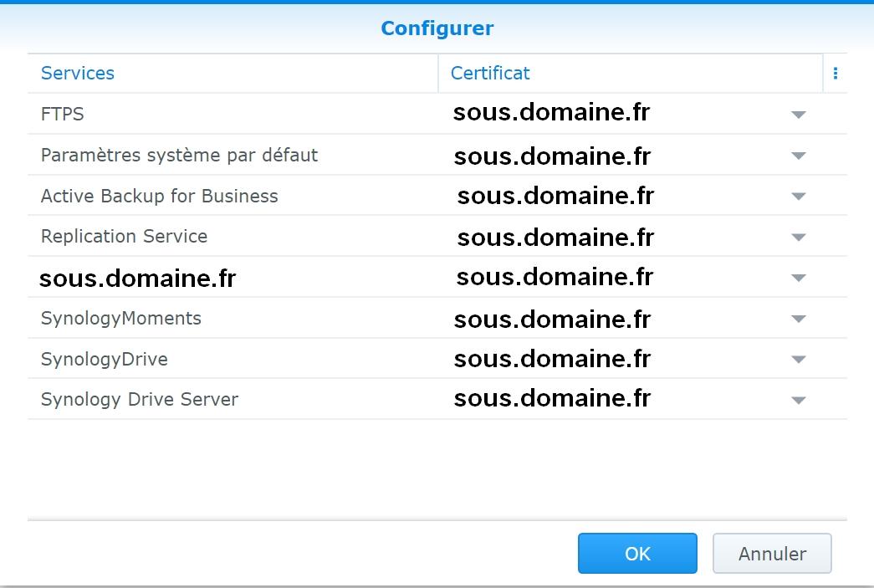Expand Active Backup for Business certificate list

(x=798, y=197)
